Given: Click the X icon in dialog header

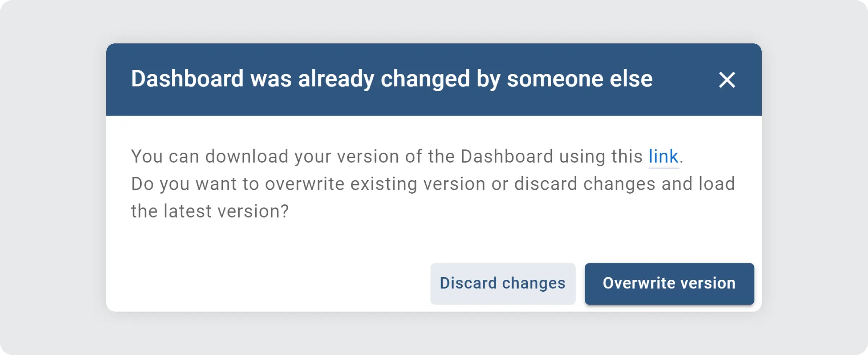Looking at the screenshot, I should coord(727,80).
